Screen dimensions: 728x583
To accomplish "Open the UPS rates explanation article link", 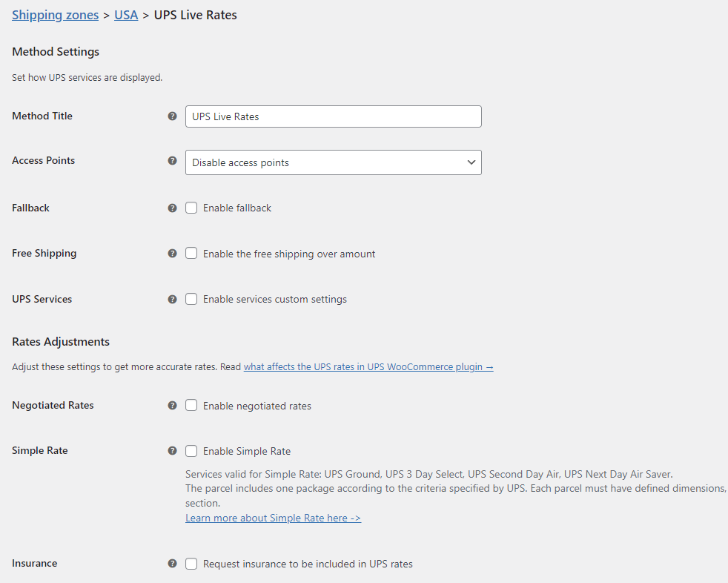I will 368,366.
